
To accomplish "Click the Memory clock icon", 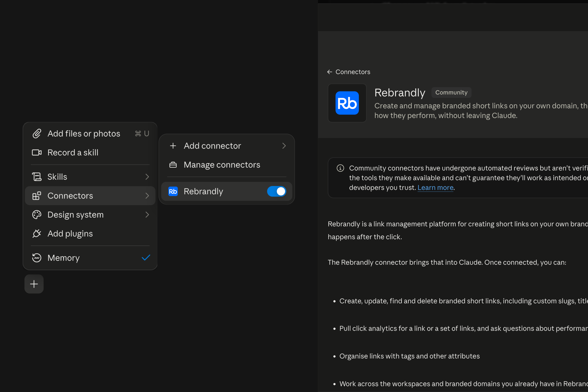I will (x=37, y=258).
